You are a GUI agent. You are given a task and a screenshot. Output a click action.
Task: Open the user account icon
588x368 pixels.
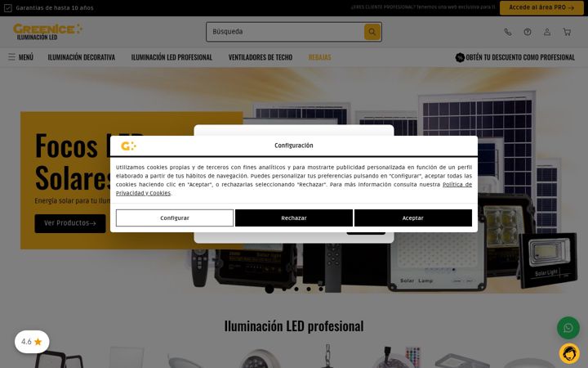(547, 32)
